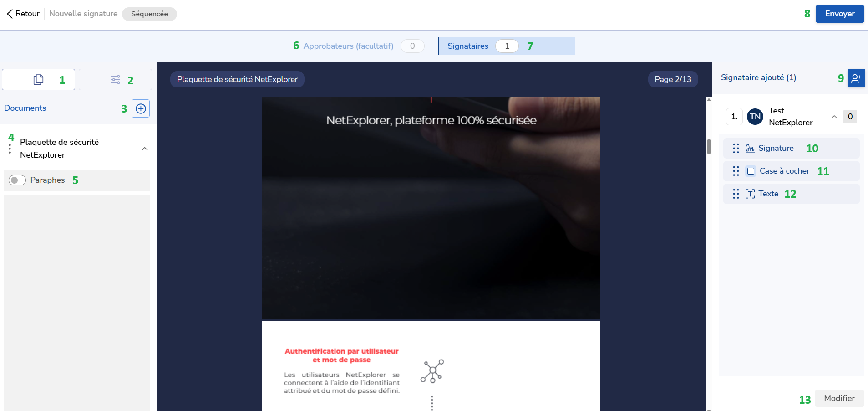Open the Documents panel tab

point(38,79)
